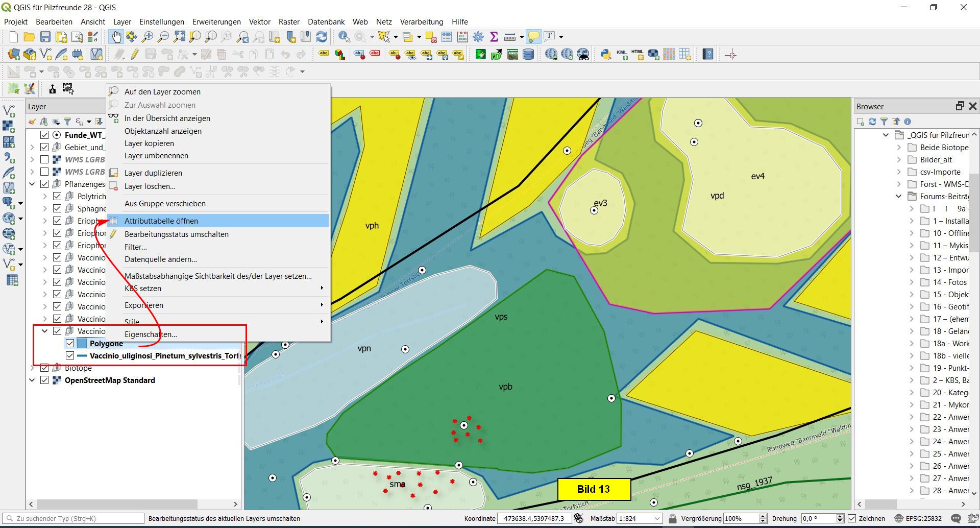Click the Save Project floppy icon
The height and width of the screenshot is (528, 980).
(45, 37)
